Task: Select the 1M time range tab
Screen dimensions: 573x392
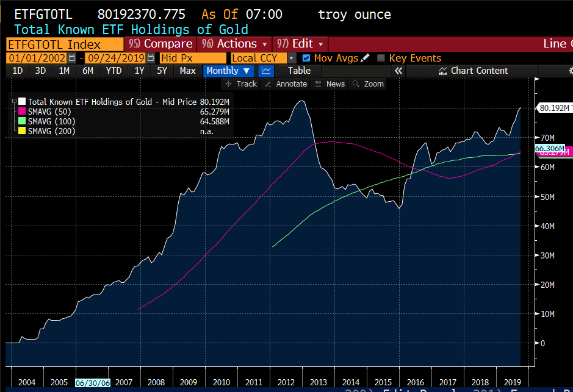Action: [x=64, y=71]
